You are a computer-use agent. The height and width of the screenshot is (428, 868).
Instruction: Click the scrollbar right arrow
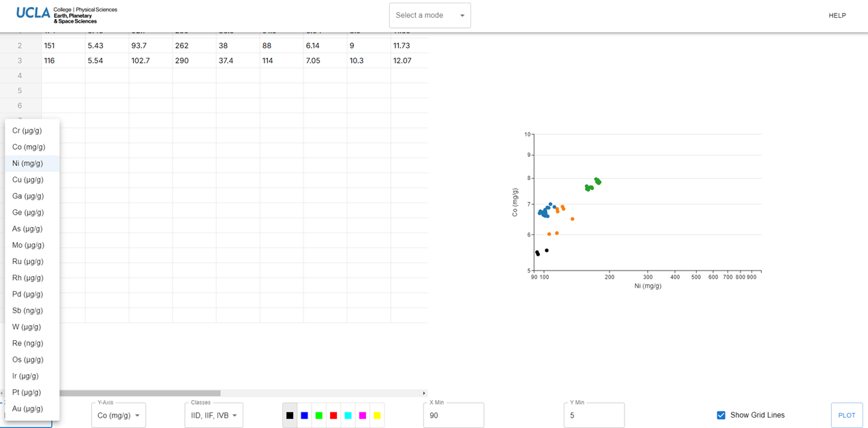(424, 393)
